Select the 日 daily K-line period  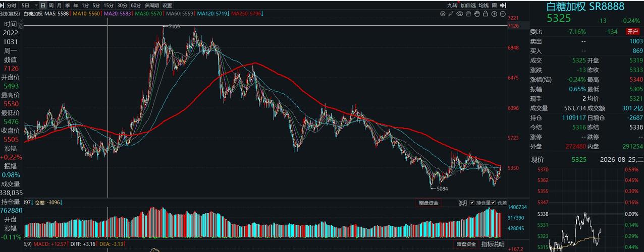[x=43, y=6]
